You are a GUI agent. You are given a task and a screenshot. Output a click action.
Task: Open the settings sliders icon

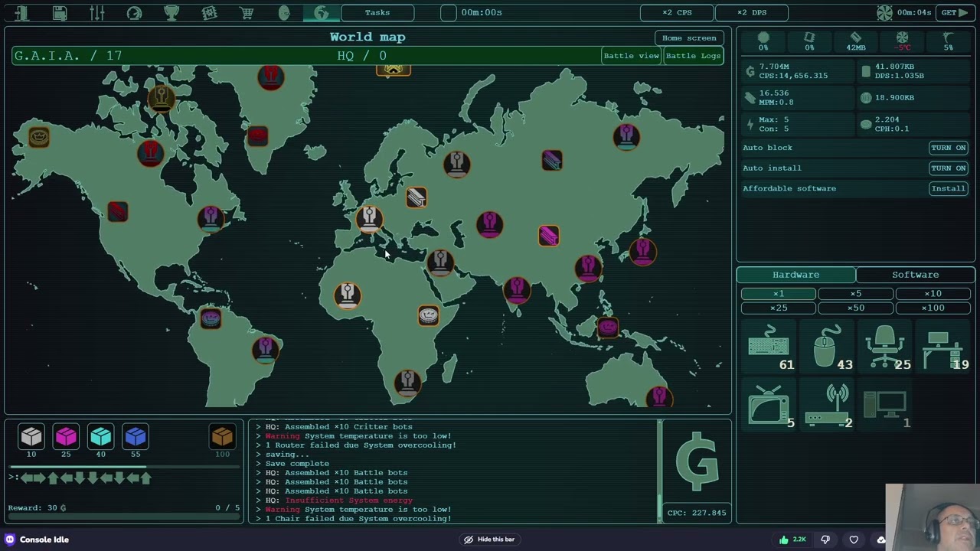(x=96, y=13)
